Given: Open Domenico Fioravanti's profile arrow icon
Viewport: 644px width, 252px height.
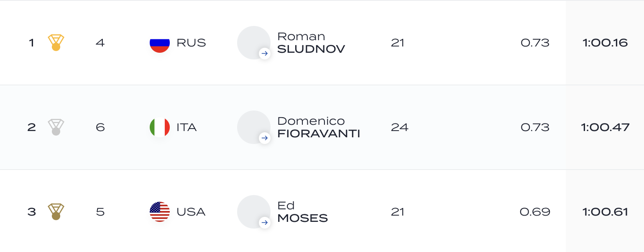Looking at the screenshot, I should coord(264,138).
